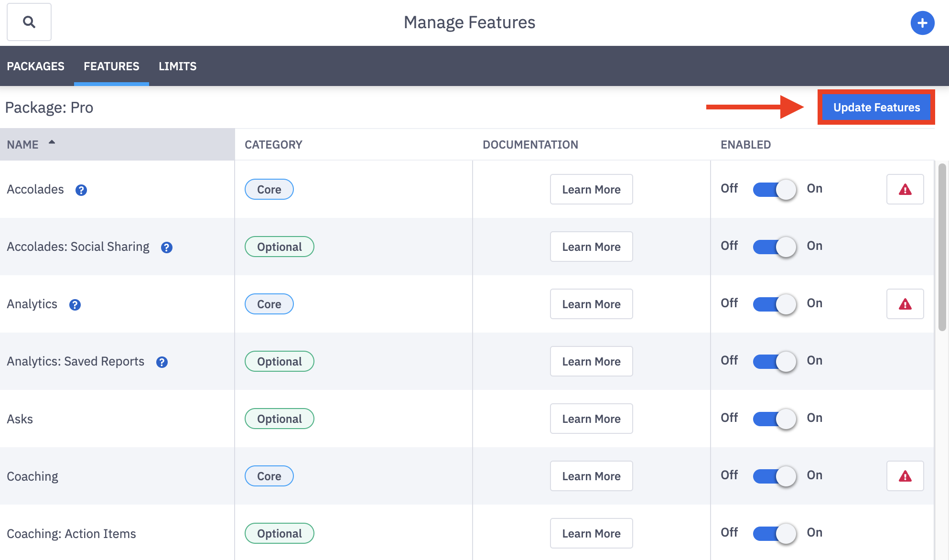Screen dimensions: 949x560
Task: Click Learn More for Accolades: Social Sharing
Action: point(591,247)
